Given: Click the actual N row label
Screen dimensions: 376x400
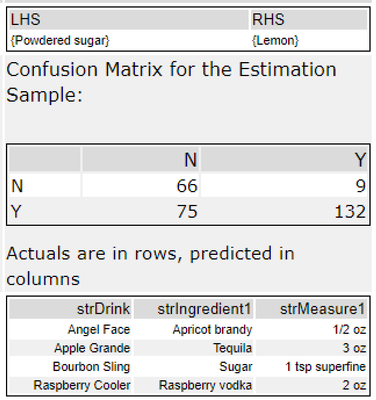Looking at the screenshot, I should (45, 185).
